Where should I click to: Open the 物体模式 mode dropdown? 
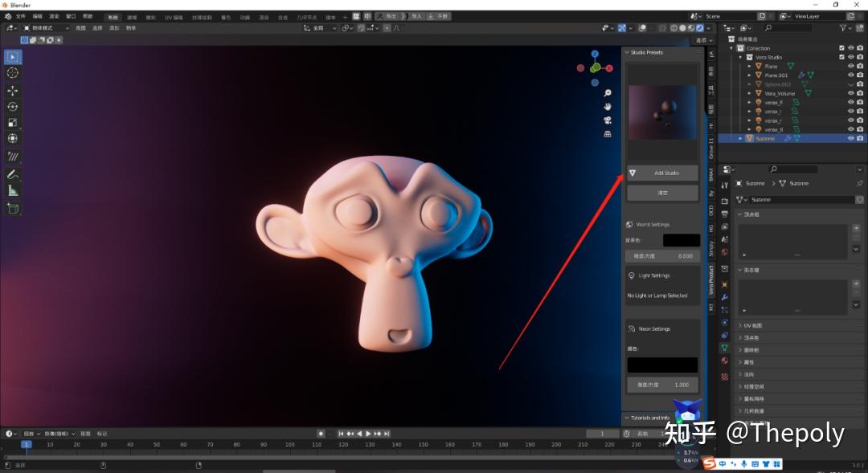[x=47, y=27]
